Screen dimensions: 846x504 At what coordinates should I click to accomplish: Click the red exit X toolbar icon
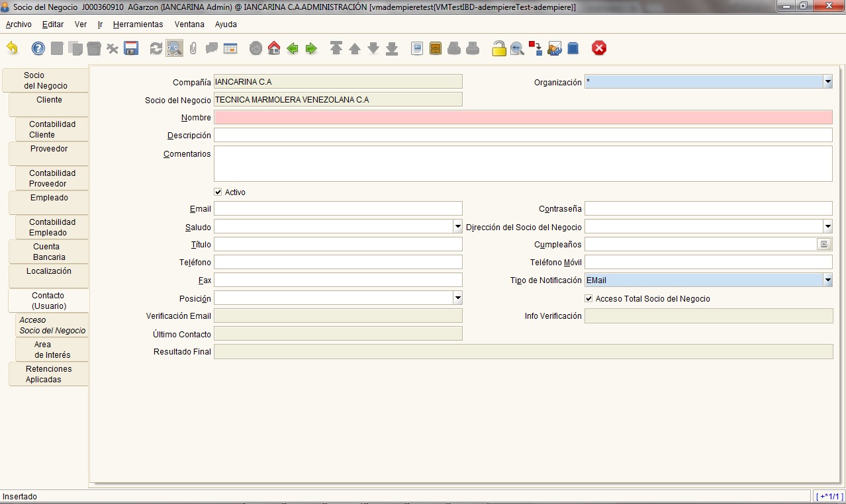(599, 48)
